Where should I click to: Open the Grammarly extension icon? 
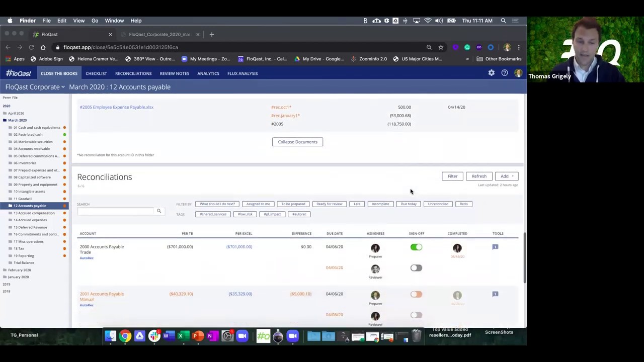coord(467,47)
